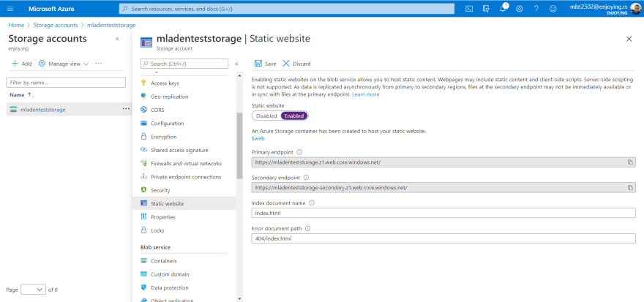This screenshot has width=644, height=302.
Task: Open the portal hamburger menu
Action: pyautogui.click(x=10, y=9)
